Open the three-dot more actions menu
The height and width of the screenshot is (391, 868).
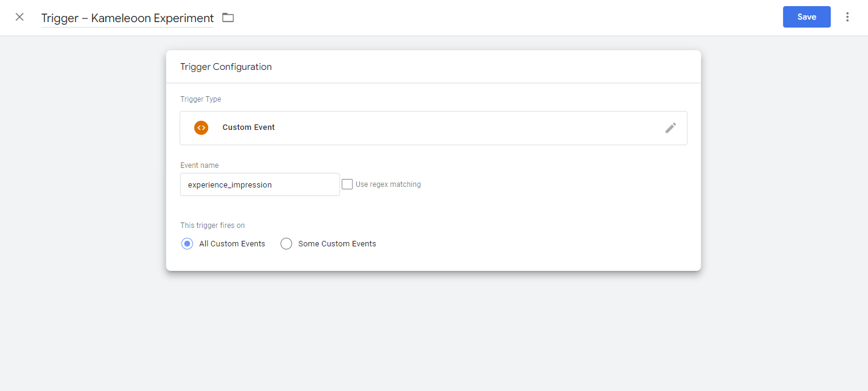pyautogui.click(x=847, y=17)
